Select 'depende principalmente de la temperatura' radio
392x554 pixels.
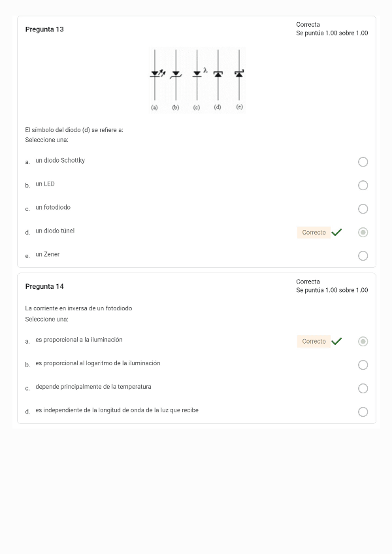[x=363, y=388]
